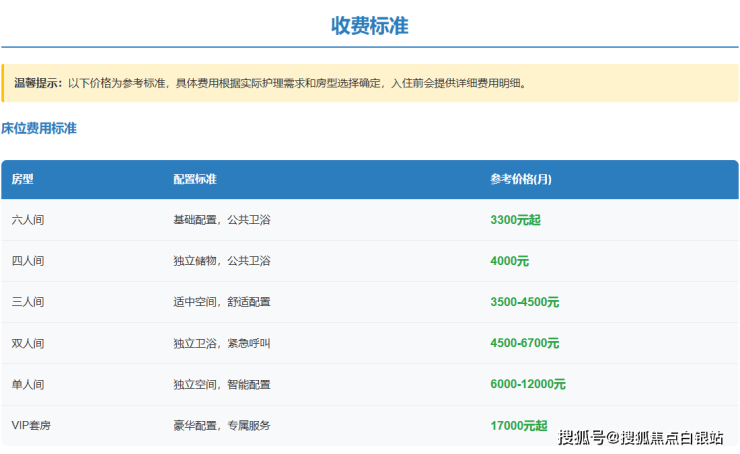Click the 收费标准 page title
The image size is (740, 454).
pos(369,26)
